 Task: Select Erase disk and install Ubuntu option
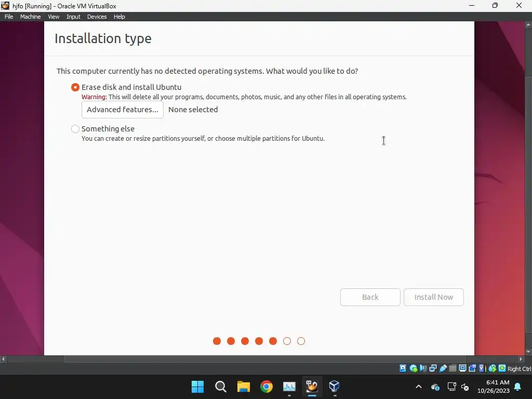click(x=75, y=87)
